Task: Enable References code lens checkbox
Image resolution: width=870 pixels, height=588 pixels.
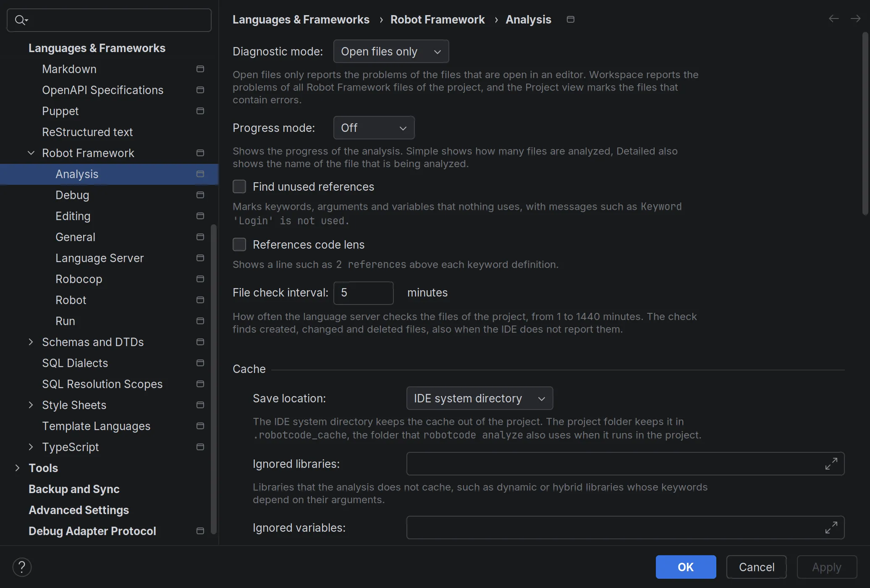Action: tap(239, 244)
